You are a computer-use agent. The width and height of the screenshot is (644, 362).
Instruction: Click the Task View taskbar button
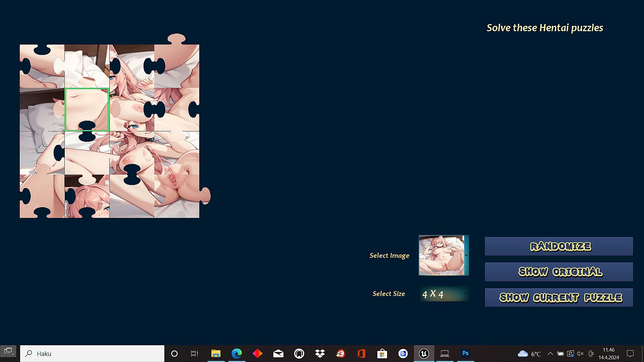point(195,353)
